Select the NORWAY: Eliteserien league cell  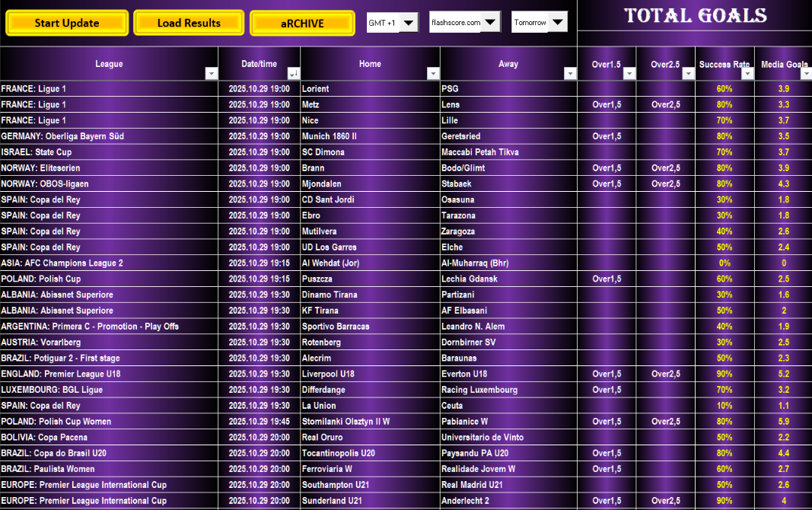(x=109, y=168)
